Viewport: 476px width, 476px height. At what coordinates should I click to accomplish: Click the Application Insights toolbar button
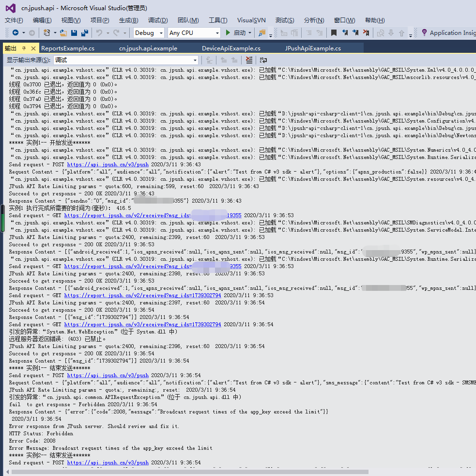(x=449, y=32)
